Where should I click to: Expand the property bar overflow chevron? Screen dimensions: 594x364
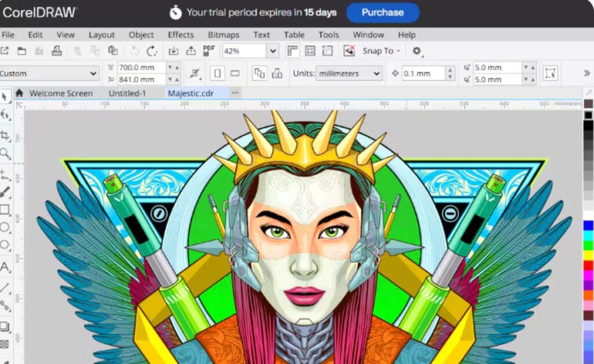[x=587, y=73]
